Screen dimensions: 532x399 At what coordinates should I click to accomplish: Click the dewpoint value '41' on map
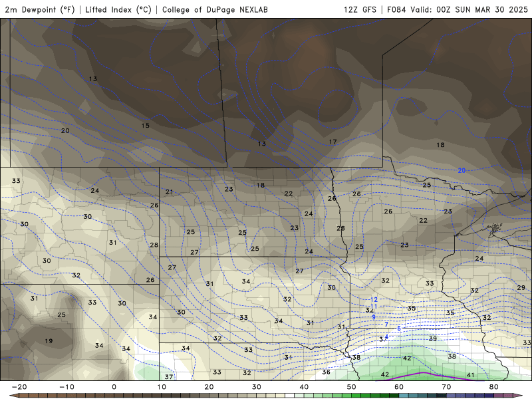tap(471, 375)
